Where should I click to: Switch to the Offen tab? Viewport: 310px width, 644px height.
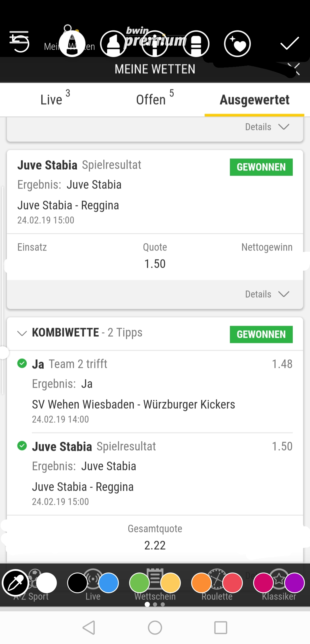[x=155, y=99]
